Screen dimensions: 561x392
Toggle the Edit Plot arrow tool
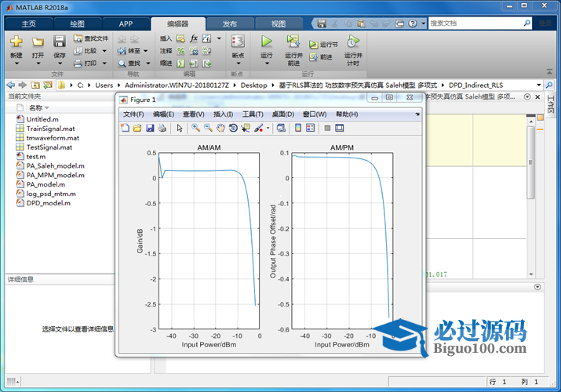179,128
